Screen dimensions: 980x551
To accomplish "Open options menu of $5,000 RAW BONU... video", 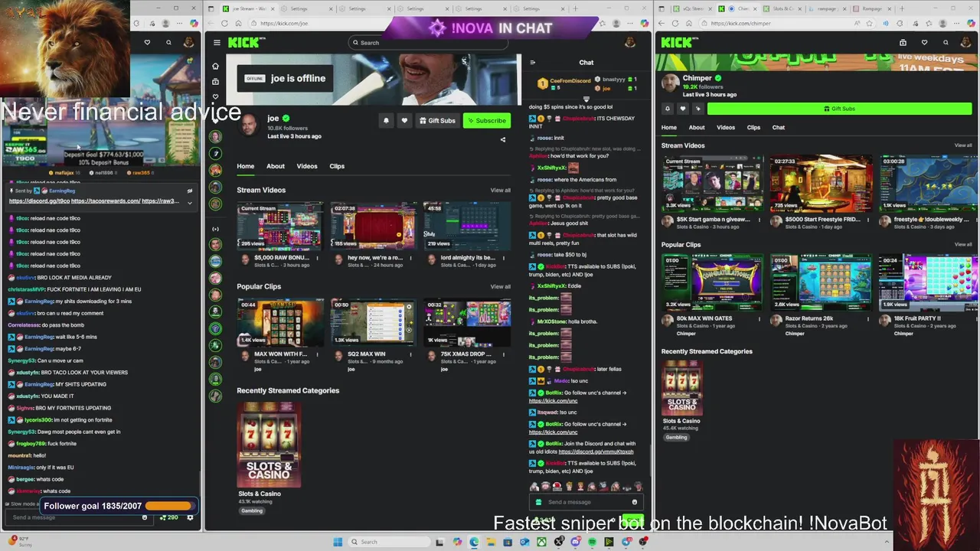I will coord(318,258).
